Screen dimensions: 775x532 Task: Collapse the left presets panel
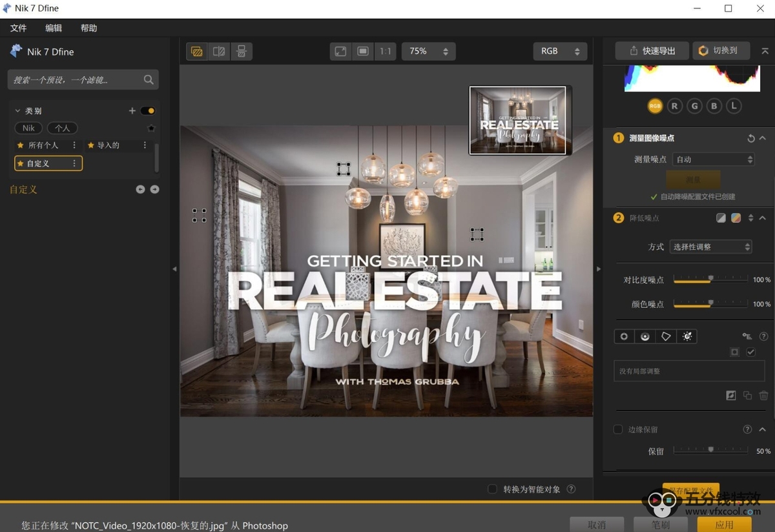174,269
